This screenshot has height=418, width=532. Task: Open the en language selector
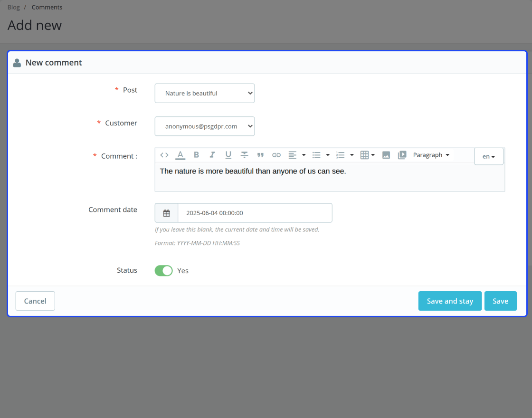coord(489,156)
